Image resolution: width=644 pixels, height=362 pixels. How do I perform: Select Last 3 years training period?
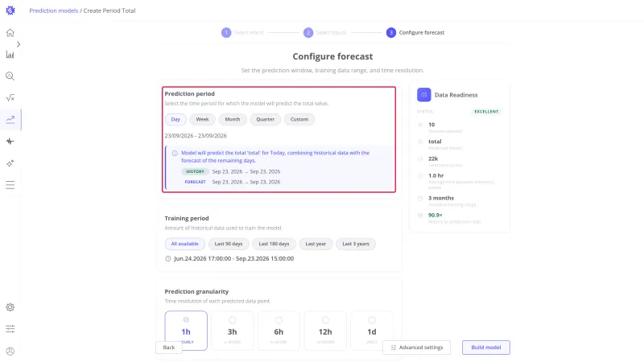pos(356,244)
